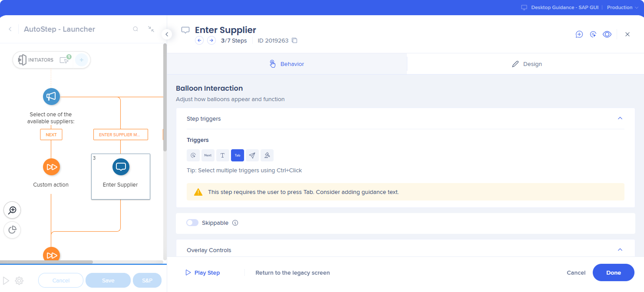Collapse the Overlay Controls section
Viewport: 644px width, 292px height.
pyautogui.click(x=620, y=250)
